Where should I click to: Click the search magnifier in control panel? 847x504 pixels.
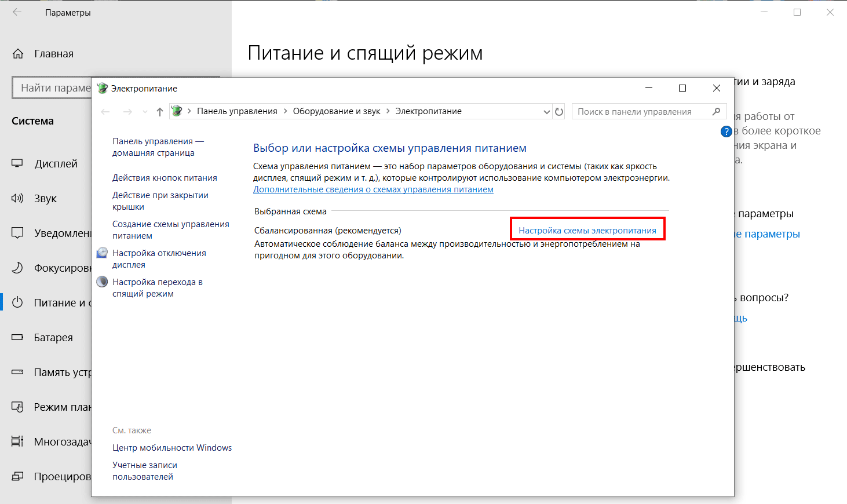[717, 111]
